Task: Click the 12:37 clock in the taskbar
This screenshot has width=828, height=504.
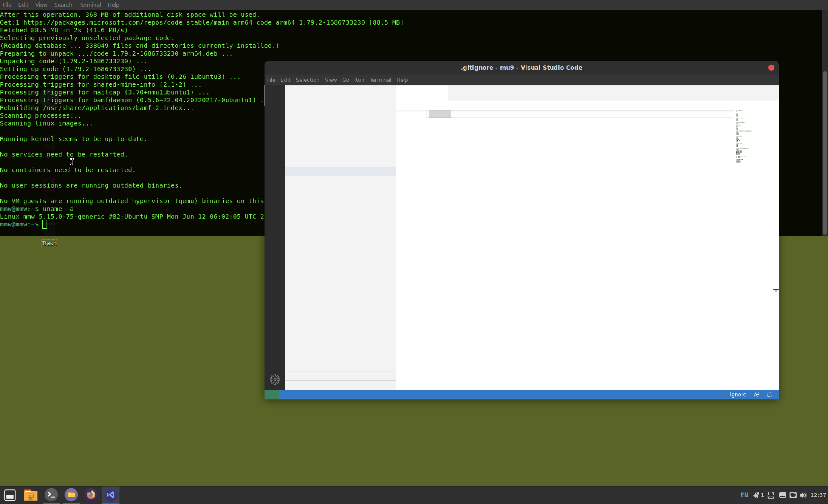Action: [818, 495]
